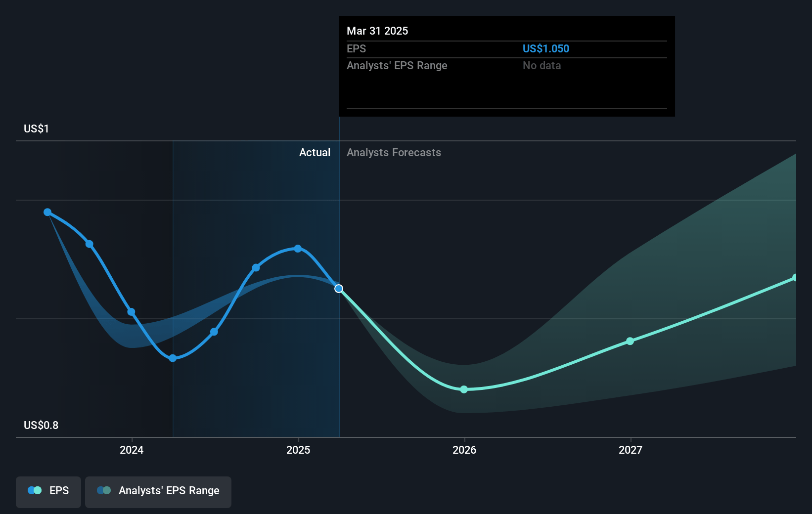Click the US$1 y-axis label

[36, 128]
